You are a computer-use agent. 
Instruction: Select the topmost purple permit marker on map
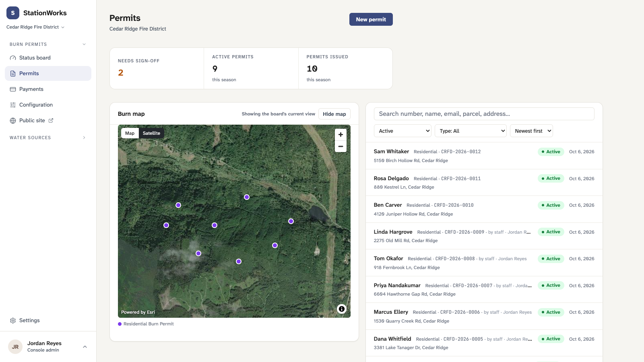(x=247, y=197)
